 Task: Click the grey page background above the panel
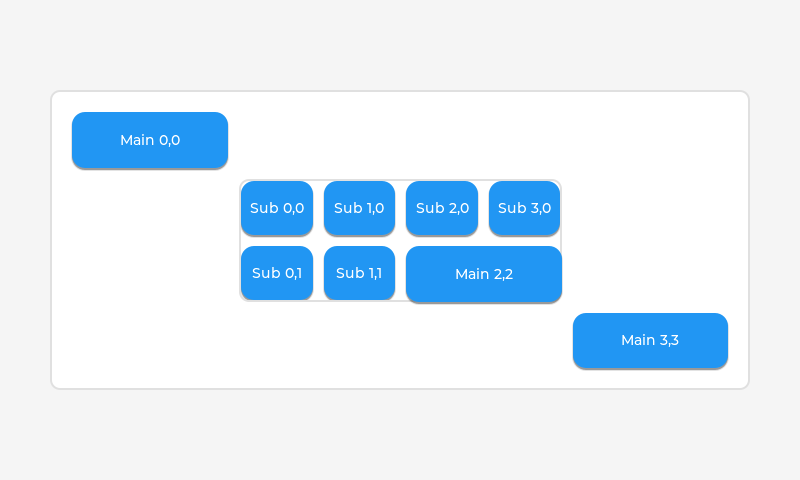(x=400, y=45)
